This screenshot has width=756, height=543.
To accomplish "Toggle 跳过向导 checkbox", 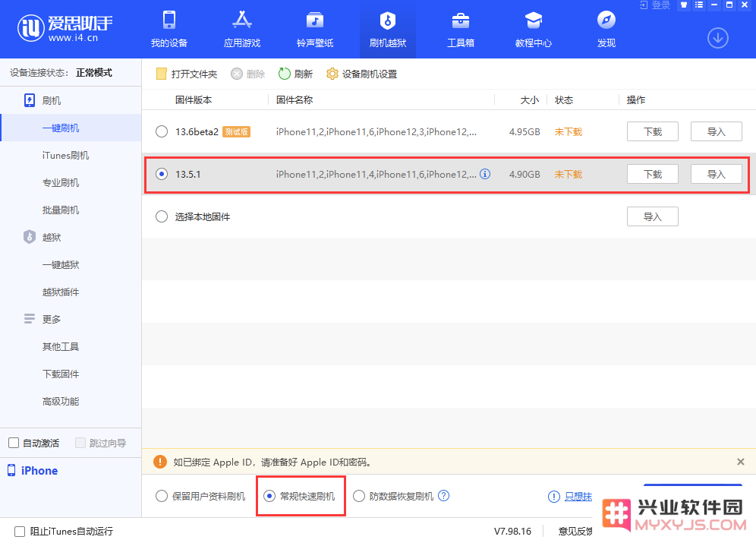I will coord(80,443).
